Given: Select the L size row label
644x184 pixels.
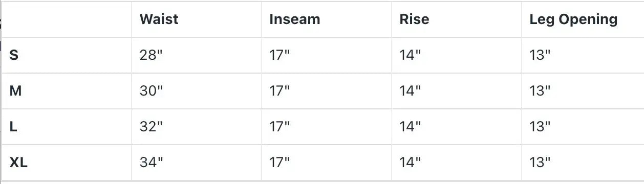Looking at the screenshot, I should pos(13,127).
